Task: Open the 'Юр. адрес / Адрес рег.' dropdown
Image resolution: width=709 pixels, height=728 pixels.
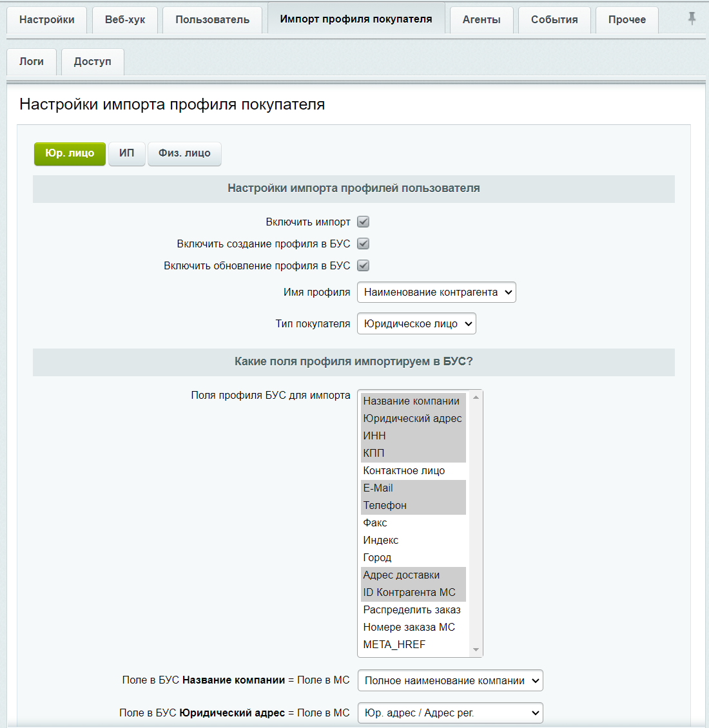Action: tap(450, 713)
